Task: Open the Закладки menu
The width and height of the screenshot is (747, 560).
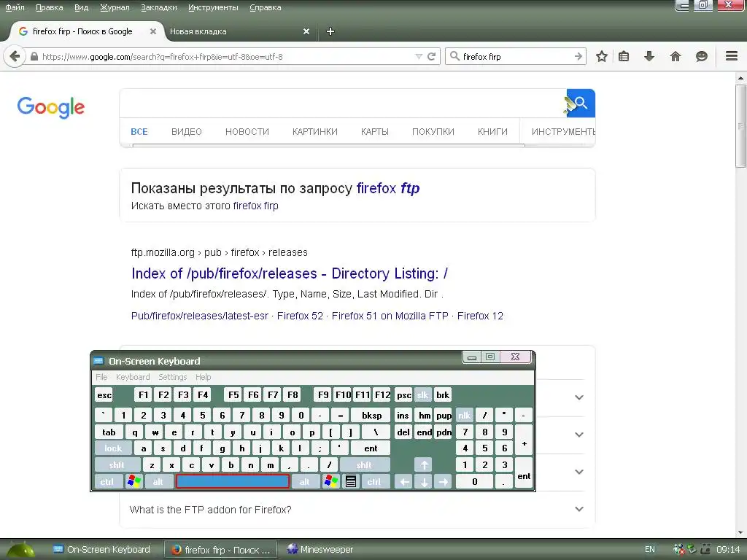Action: click(x=158, y=7)
